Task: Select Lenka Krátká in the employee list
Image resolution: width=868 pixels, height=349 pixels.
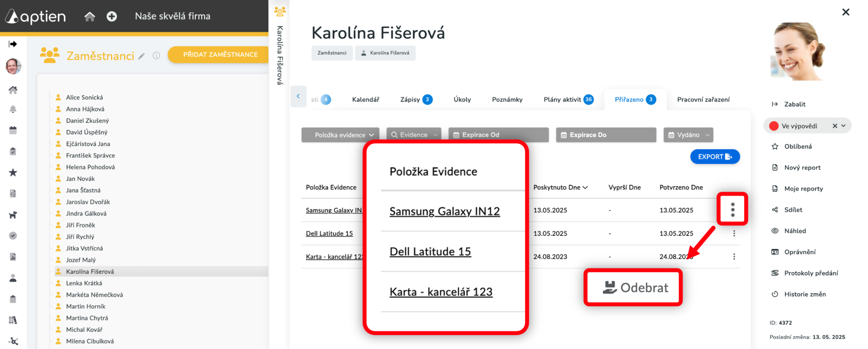Action: (x=84, y=283)
